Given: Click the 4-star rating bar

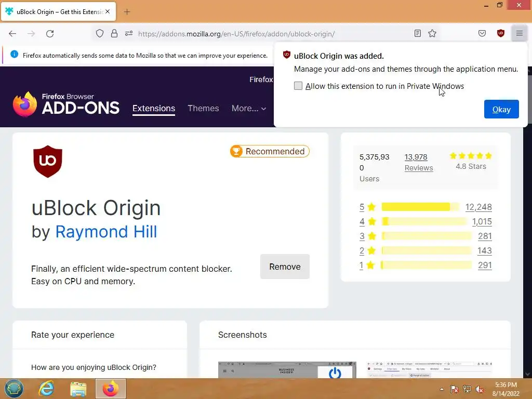Looking at the screenshot, I should 424,221.
